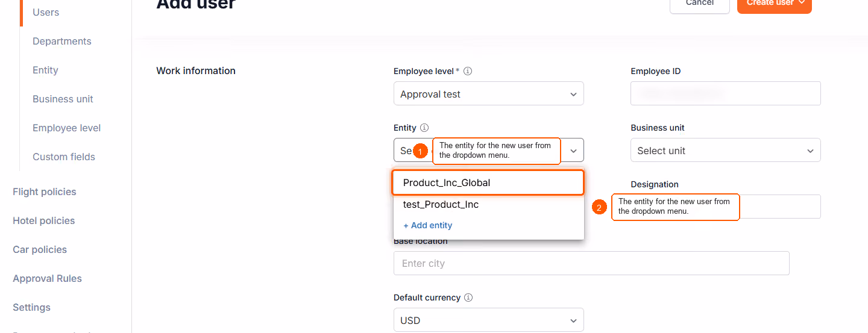Open Employee level sidebar item

click(x=66, y=128)
